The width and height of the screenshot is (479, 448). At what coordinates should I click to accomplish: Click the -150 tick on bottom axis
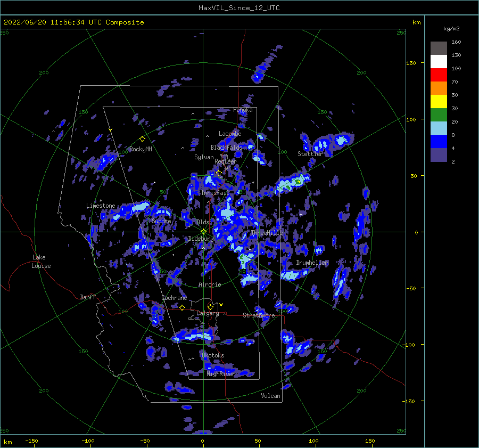(x=31, y=441)
